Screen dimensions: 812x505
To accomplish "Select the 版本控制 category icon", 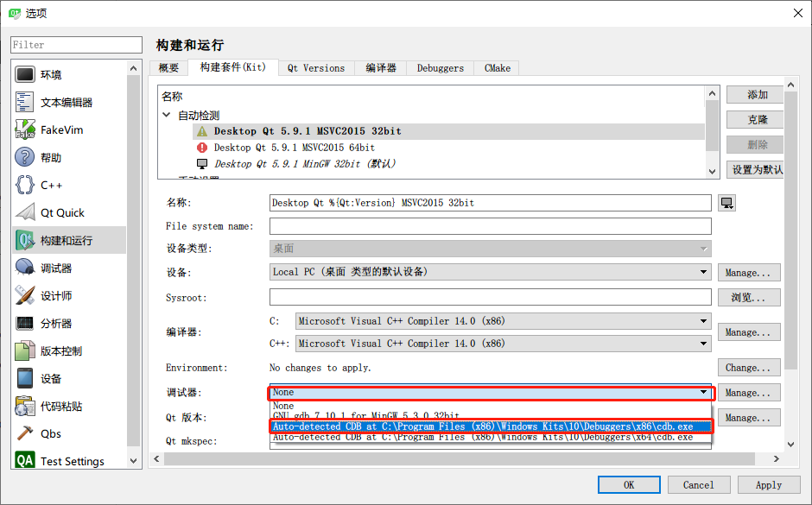I will pos(25,350).
